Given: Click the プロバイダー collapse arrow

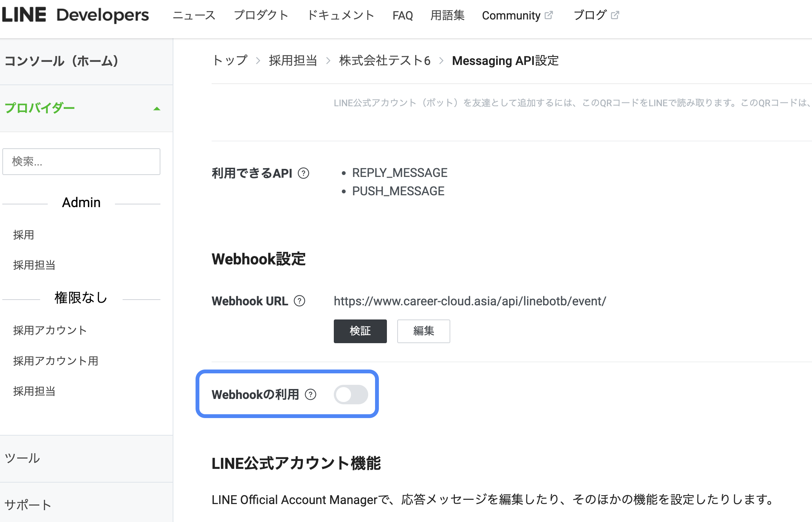Looking at the screenshot, I should (x=157, y=109).
